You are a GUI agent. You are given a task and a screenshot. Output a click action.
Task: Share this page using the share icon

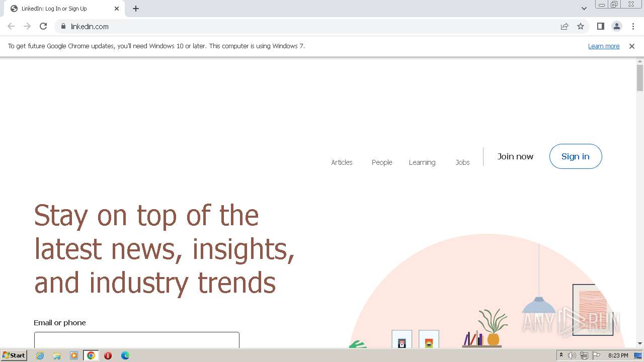pyautogui.click(x=565, y=26)
